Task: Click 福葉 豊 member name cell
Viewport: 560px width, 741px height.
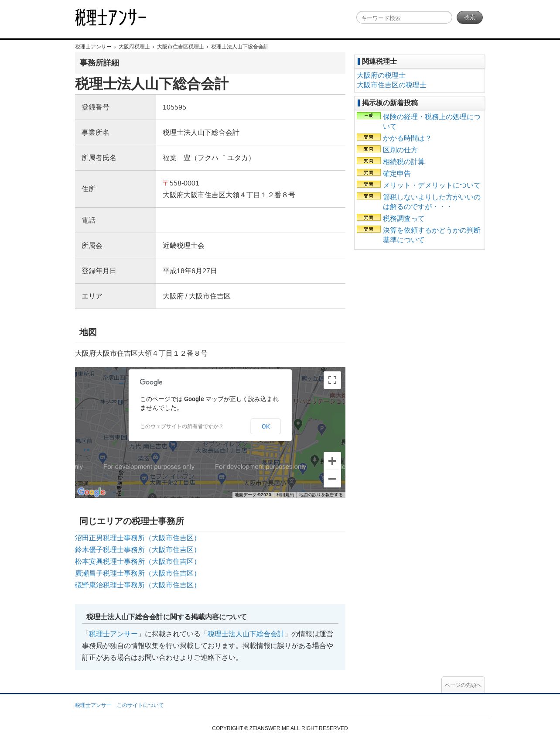Action: tap(251, 158)
